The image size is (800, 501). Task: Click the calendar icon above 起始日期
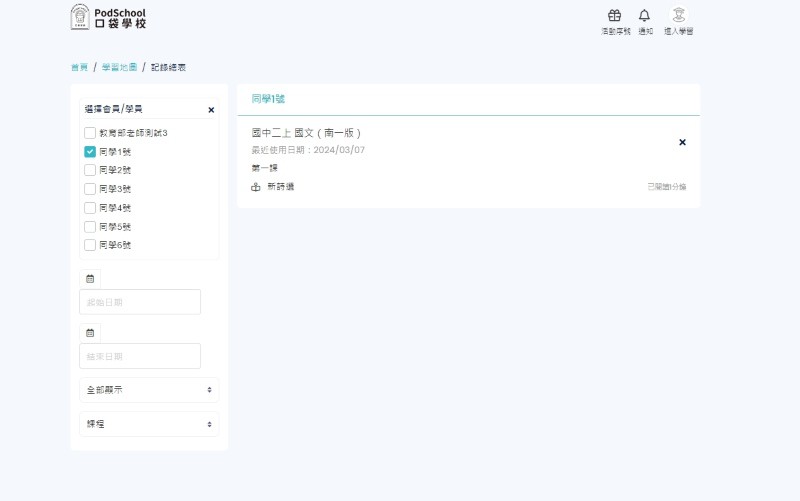[x=90, y=278]
